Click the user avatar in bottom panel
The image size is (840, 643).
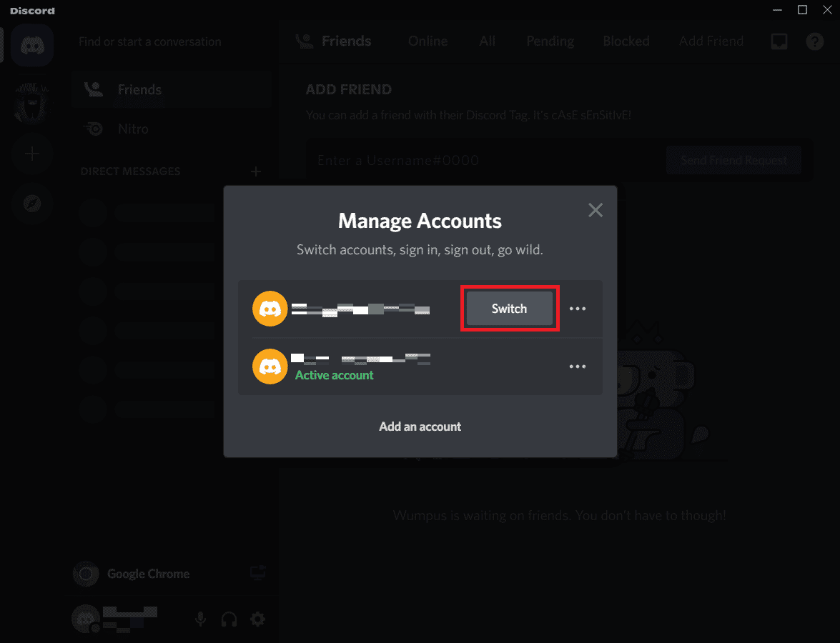tap(86, 619)
